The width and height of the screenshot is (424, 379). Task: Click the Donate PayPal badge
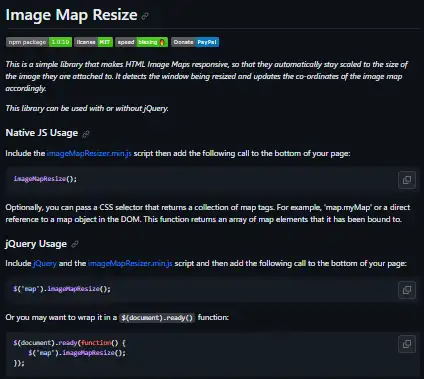[x=195, y=42]
